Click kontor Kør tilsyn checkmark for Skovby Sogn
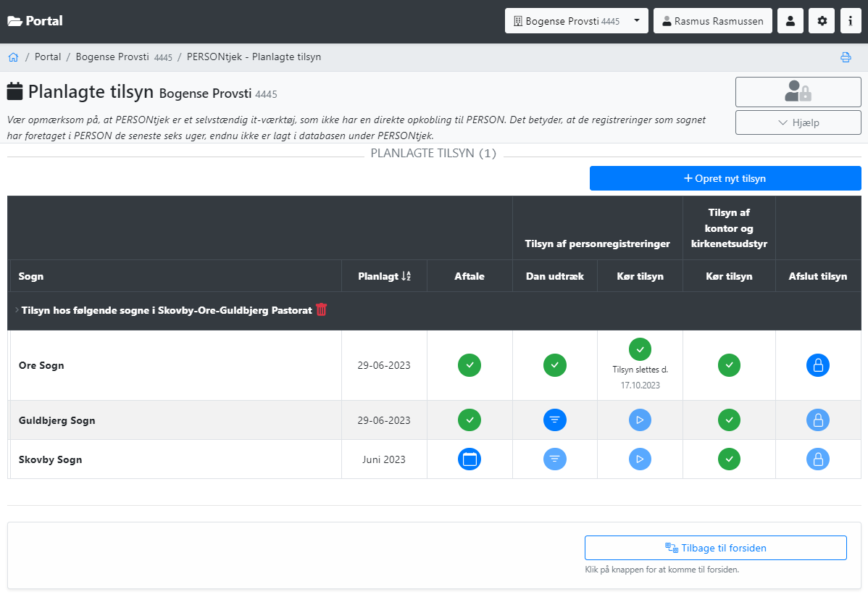This screenshot has height=600, width=868. click(x=729, y=459)
